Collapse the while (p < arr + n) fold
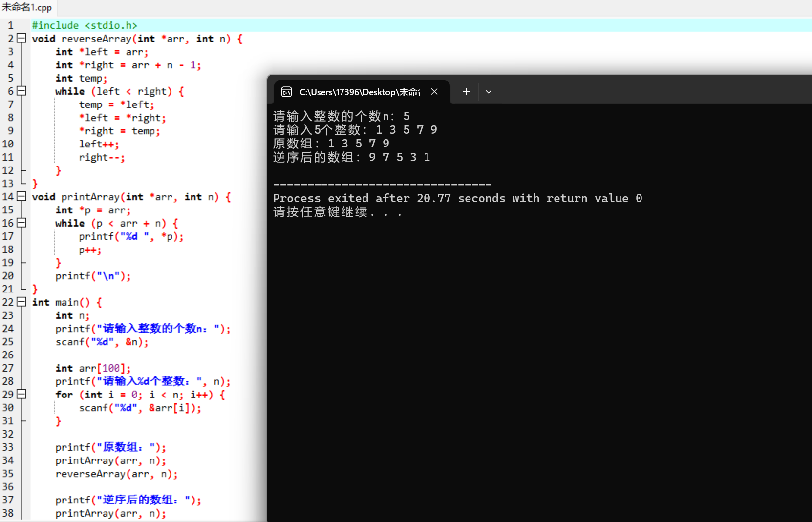This screenshot has height=522, width=812. tap(21, 223)
